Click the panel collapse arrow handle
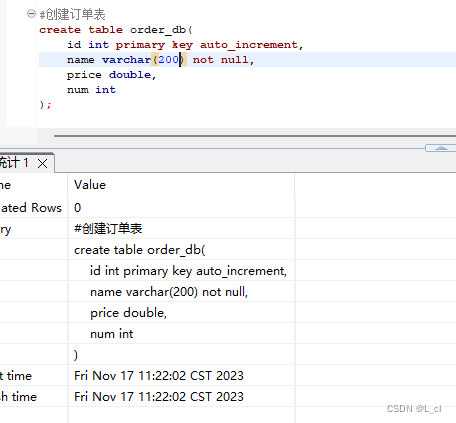This screenshot has width=456, height=423. (x=441, y=148)
